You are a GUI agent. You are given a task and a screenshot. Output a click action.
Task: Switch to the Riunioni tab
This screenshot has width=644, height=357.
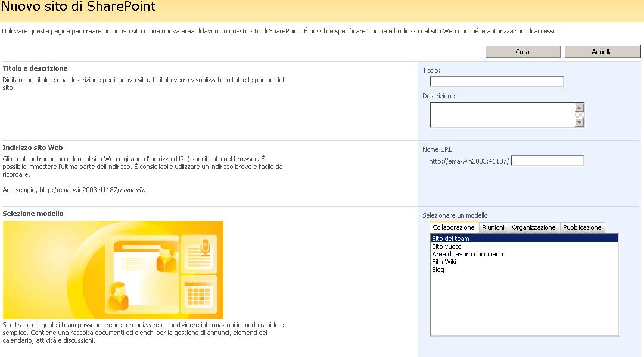point(493,227)
